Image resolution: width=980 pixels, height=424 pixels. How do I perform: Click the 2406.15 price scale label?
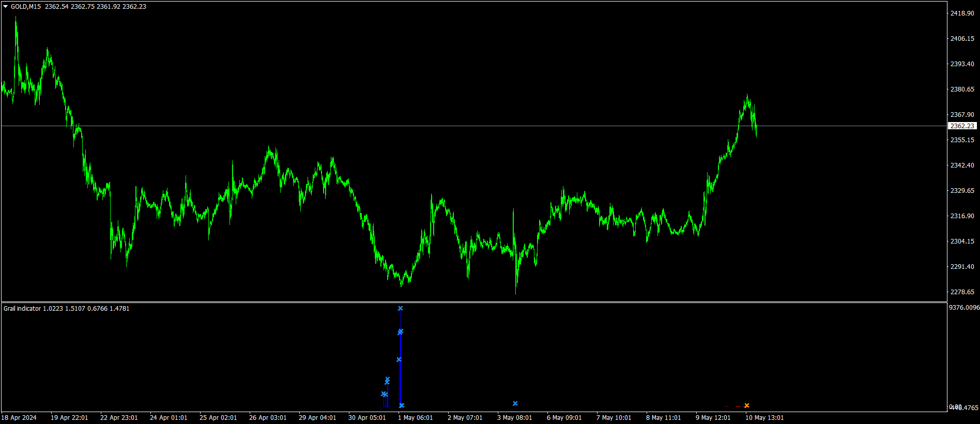click(962, 39)
